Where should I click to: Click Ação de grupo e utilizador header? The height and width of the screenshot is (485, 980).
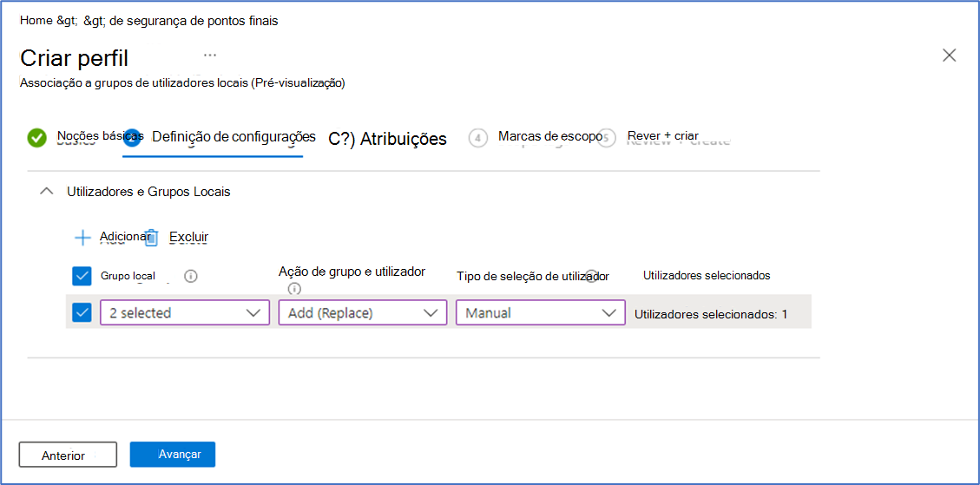point(352,272)
